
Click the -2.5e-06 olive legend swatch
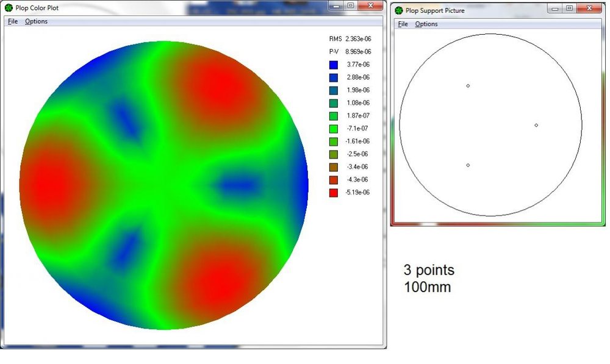pyautogui.click(x=334, y=154)
